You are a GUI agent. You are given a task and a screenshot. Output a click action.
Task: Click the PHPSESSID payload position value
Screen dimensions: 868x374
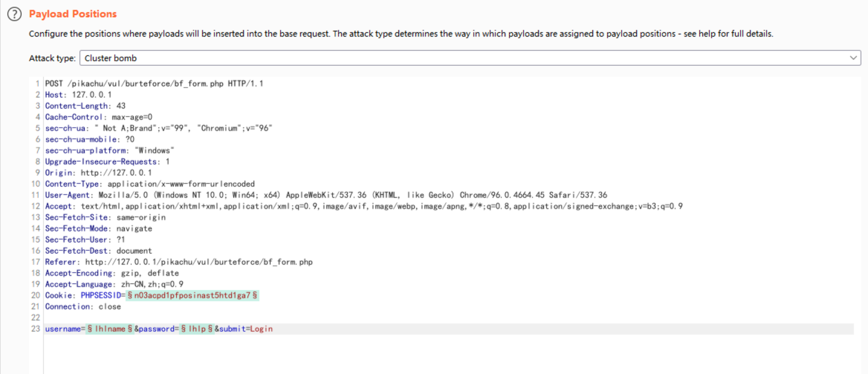click(192, 295)
